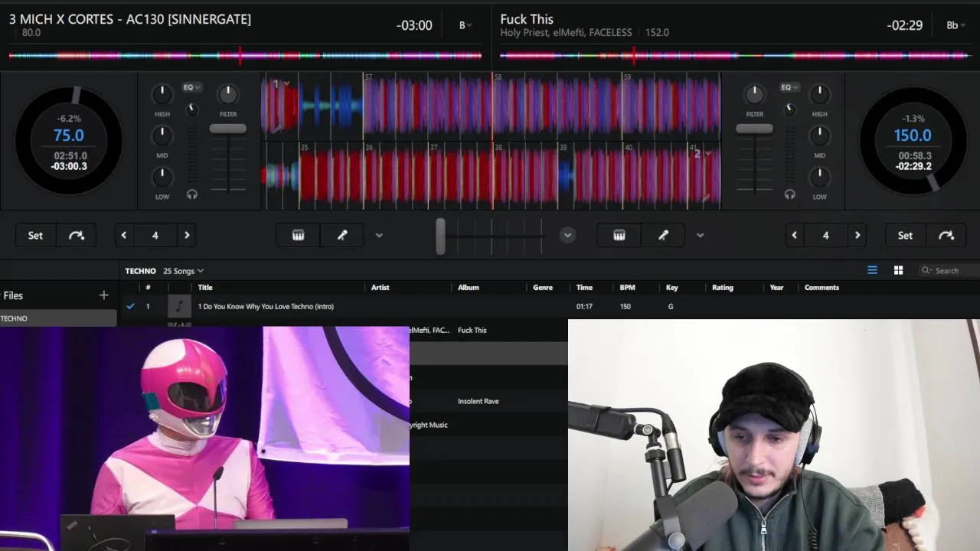The width and height of the screenshot is (980, 551).
Task: Open the right deck microphone FX icon
Action: [x=663, y=235]
